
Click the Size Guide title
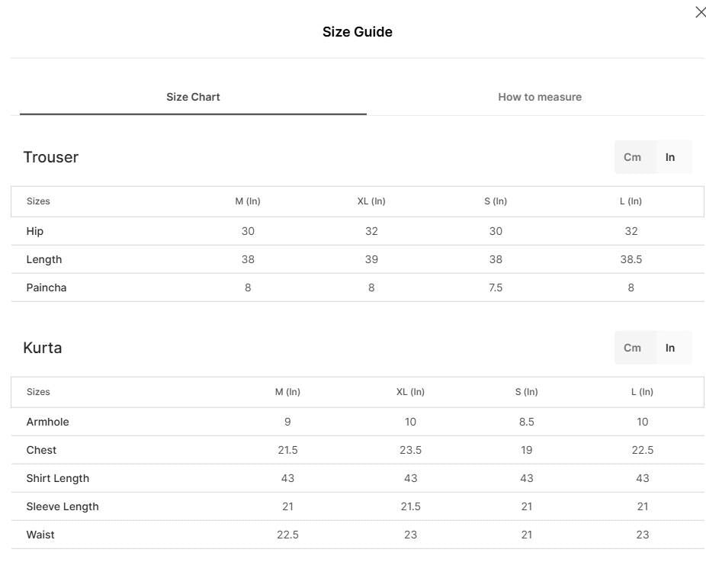click(x=358, y=32)
